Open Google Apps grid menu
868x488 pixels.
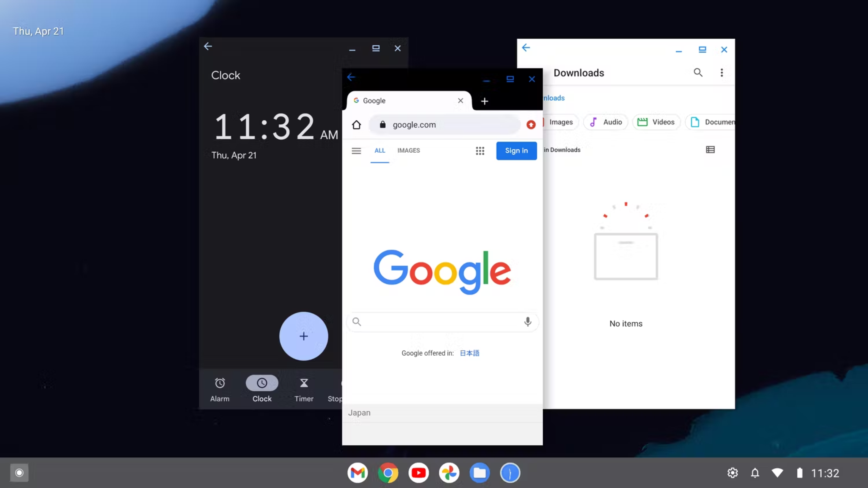point(480,150)
